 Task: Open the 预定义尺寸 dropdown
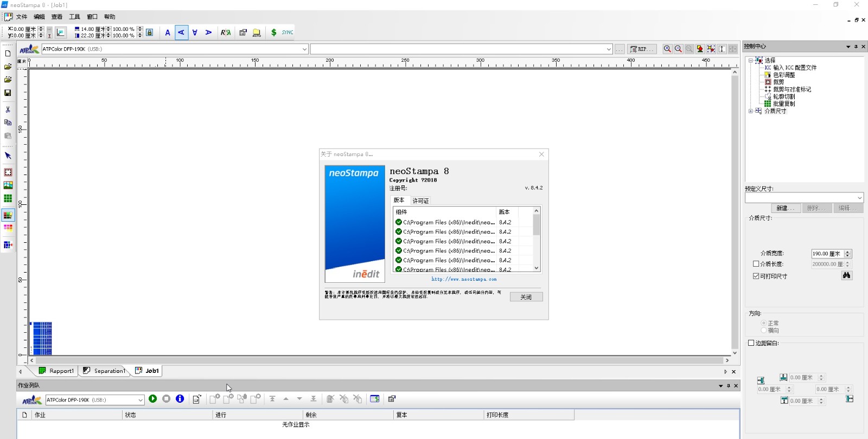click(x=859, y=198)
